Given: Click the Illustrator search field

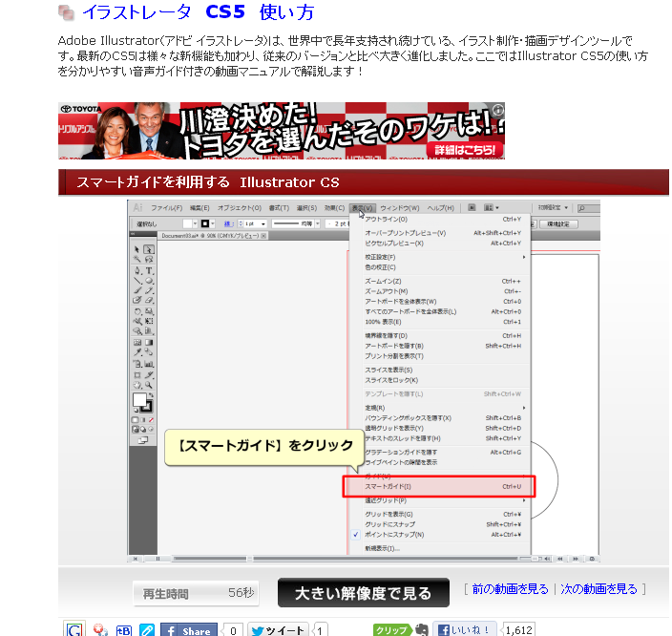Looking at the screenshot, I should pyautogui.click(x=588, y=208).
